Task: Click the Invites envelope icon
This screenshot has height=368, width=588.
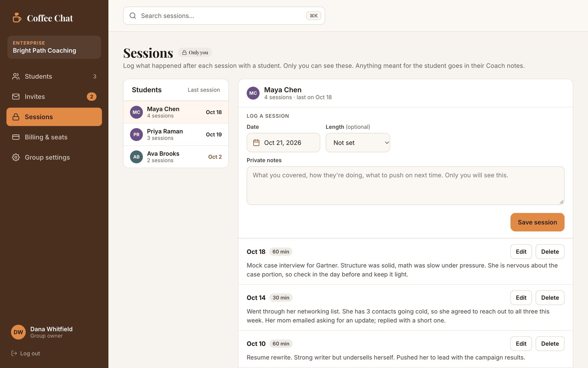Action: tap(16, 96)
